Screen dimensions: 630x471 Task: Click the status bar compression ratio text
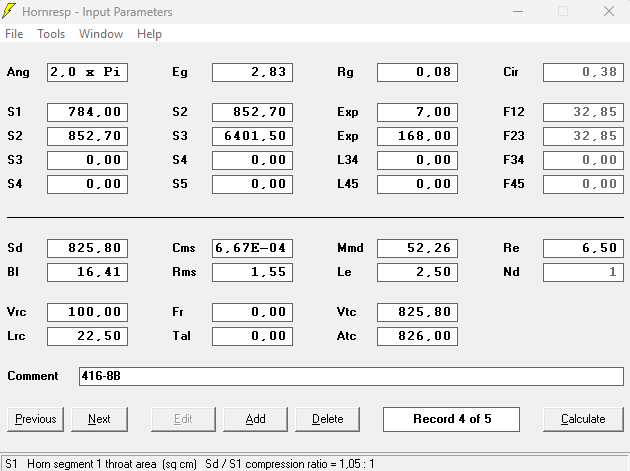(x=289, y=464)
